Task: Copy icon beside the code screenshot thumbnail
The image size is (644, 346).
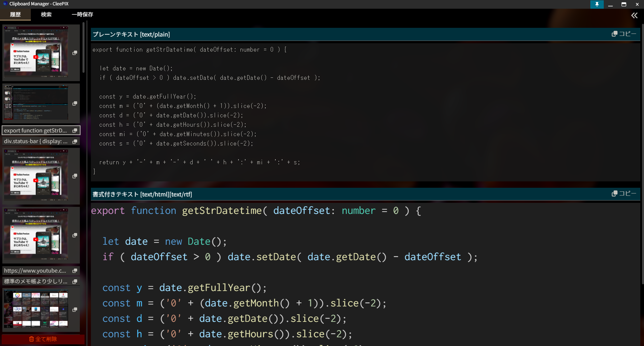Action: [x=75, y=104]
